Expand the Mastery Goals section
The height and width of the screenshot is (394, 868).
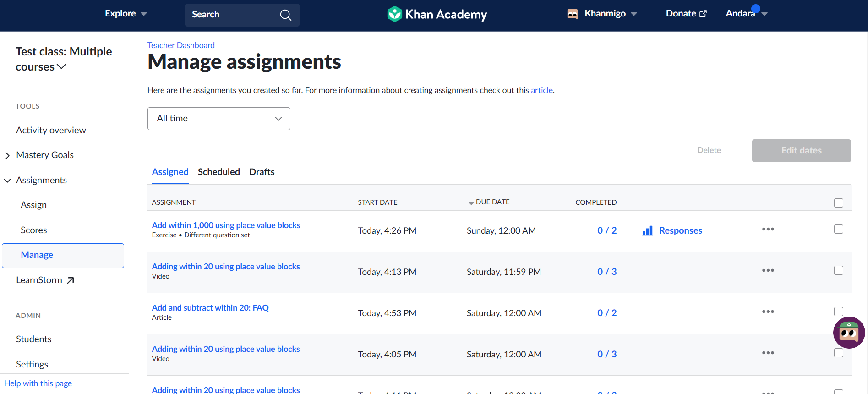tap(7, 156)
